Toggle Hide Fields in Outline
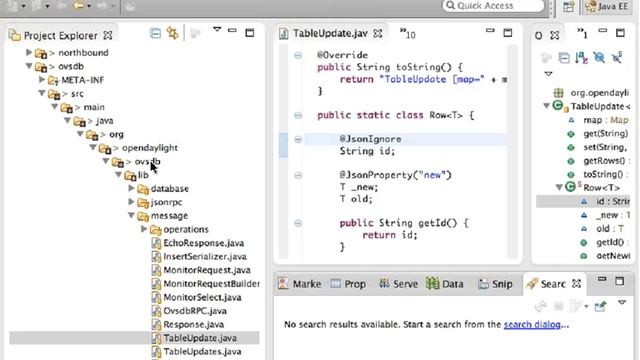This screenshot has width=640, height=360. coord(599,58)
